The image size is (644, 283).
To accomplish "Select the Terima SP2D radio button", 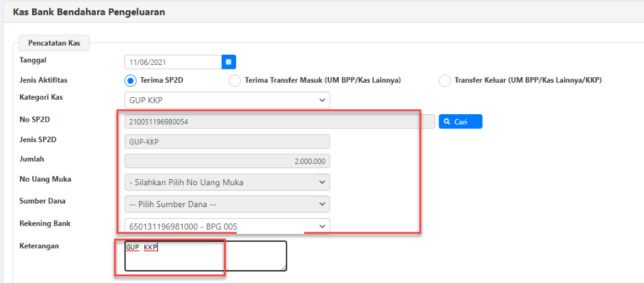I will point(131,80).
